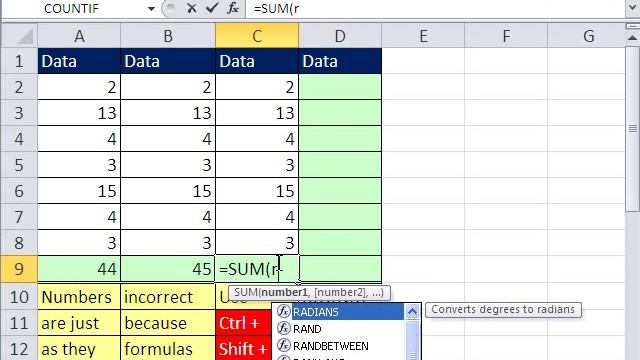
Task: Click SUM link in the function tooltip
Action: pos(246,292)
